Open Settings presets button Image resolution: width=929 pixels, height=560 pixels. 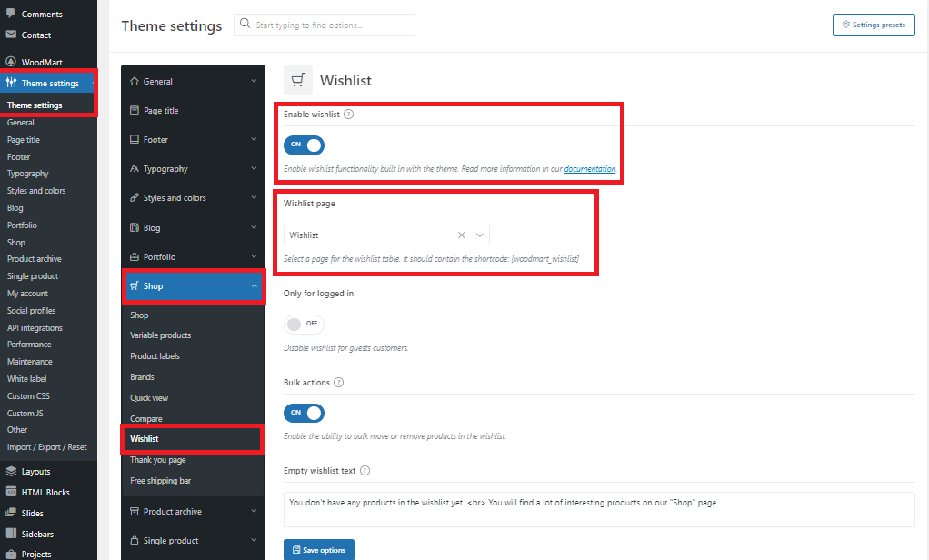click(874, 25)
